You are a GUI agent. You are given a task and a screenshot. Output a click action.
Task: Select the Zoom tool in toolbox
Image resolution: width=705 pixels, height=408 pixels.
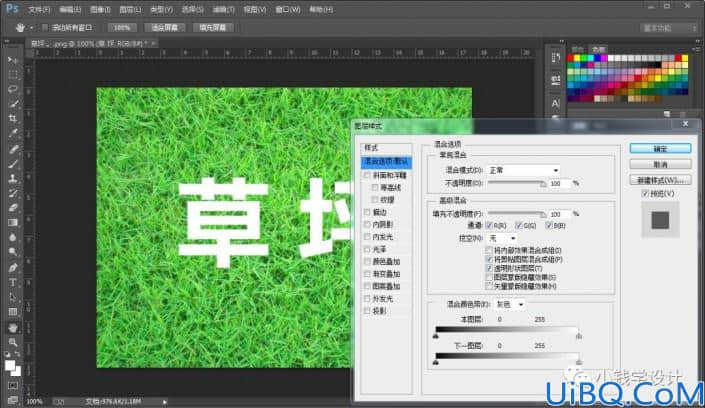point(13,342)
